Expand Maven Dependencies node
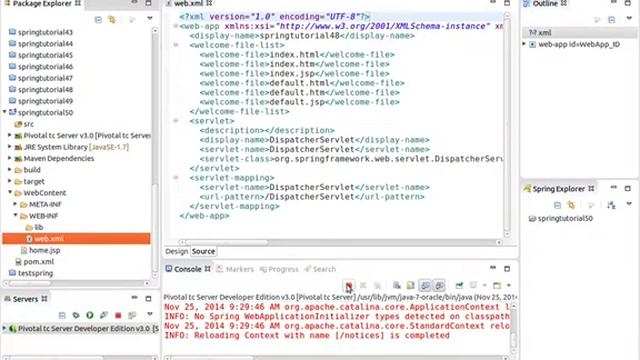 pos(10,158)
